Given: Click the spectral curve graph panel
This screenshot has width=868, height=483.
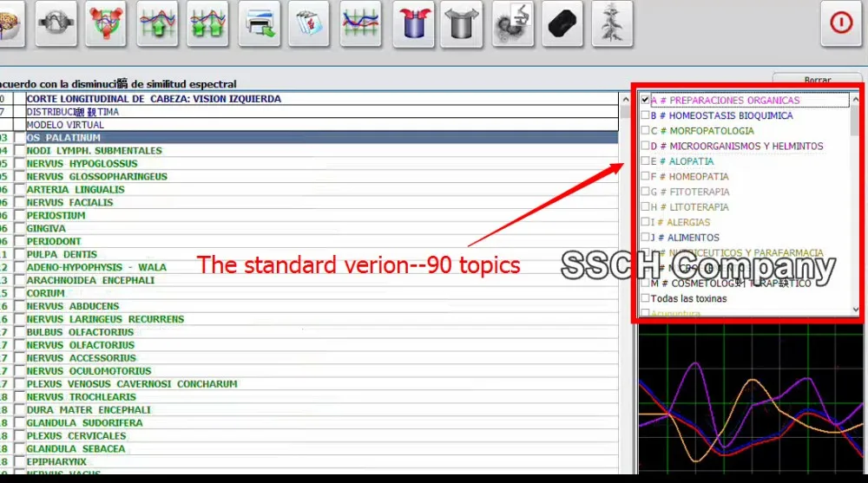Looking at the screenshot, I should 751,399.
